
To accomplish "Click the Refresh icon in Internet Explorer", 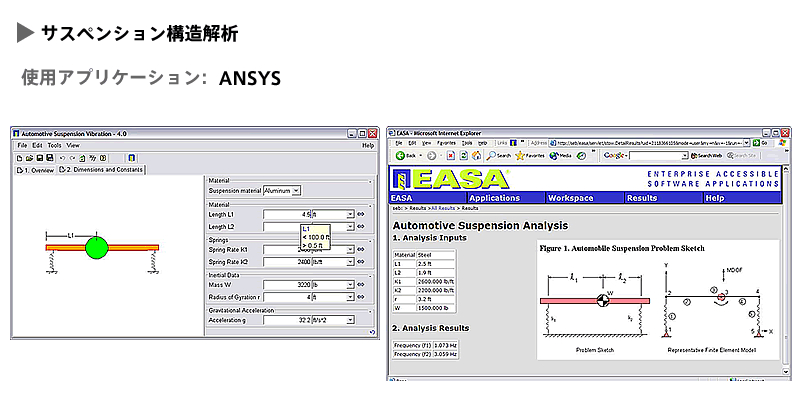I will 464,156.
